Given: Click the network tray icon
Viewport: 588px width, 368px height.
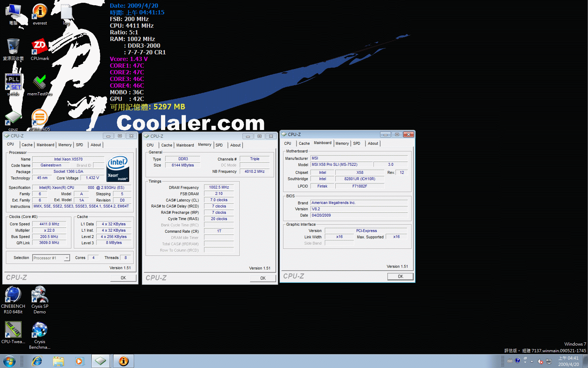Looking at the screenshot, I should (x=549, y=361).
